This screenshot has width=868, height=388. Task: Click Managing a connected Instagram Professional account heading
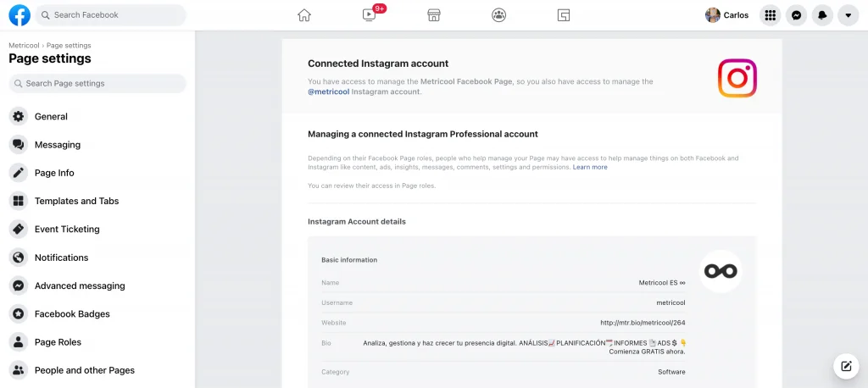click(423, 134)
